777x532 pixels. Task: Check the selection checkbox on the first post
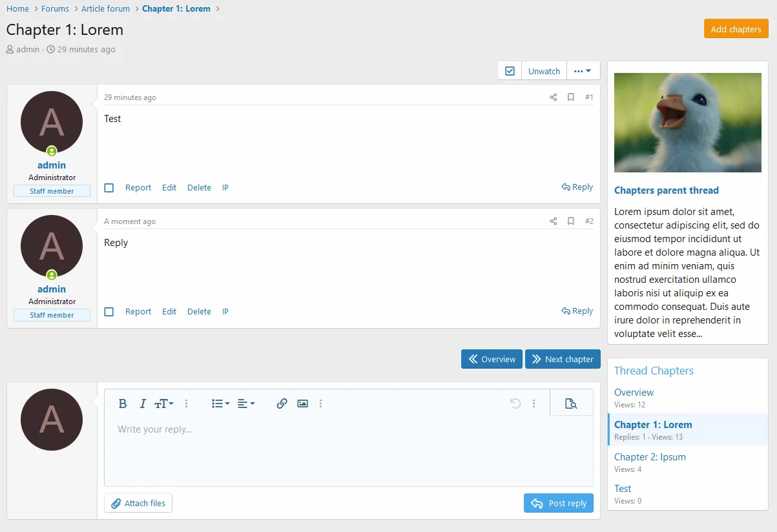coord(109,187)
